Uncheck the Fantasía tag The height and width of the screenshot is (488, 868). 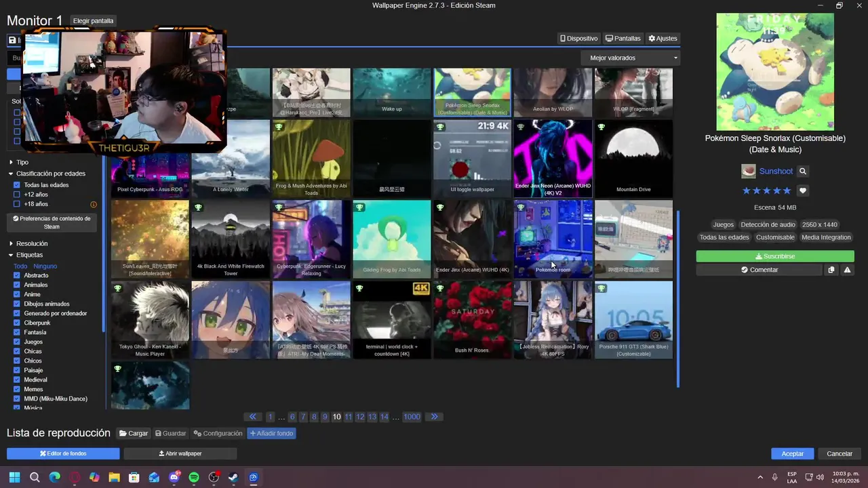17,332
